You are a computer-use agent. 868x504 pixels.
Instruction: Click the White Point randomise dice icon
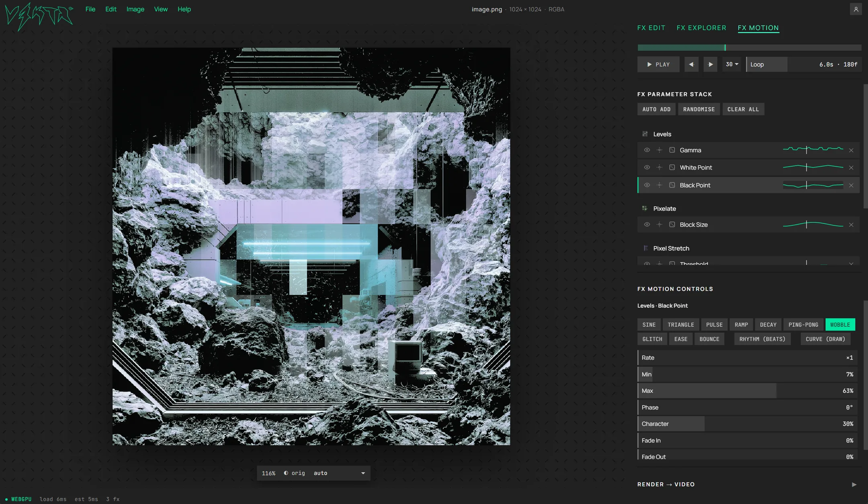672,167
